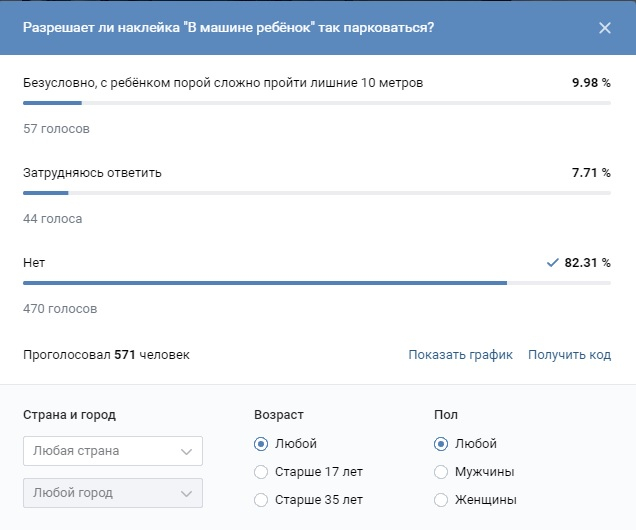Image resolution: width=636 pixels, height=530 pixels.
Task: Click the 470 голосов vote count
Action: click(60, 309)
